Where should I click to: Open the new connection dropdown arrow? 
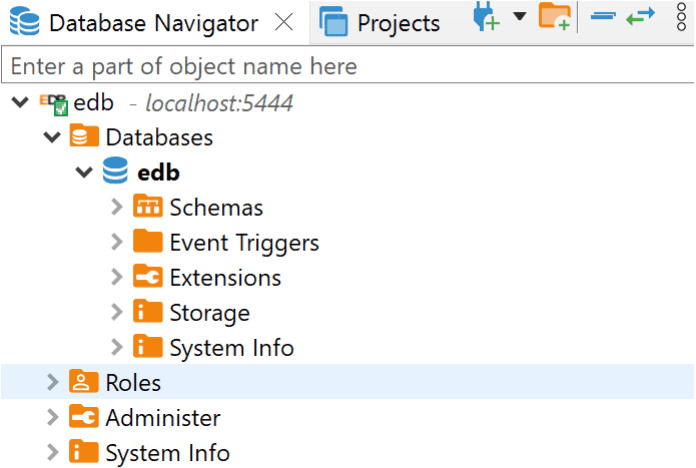519,16
